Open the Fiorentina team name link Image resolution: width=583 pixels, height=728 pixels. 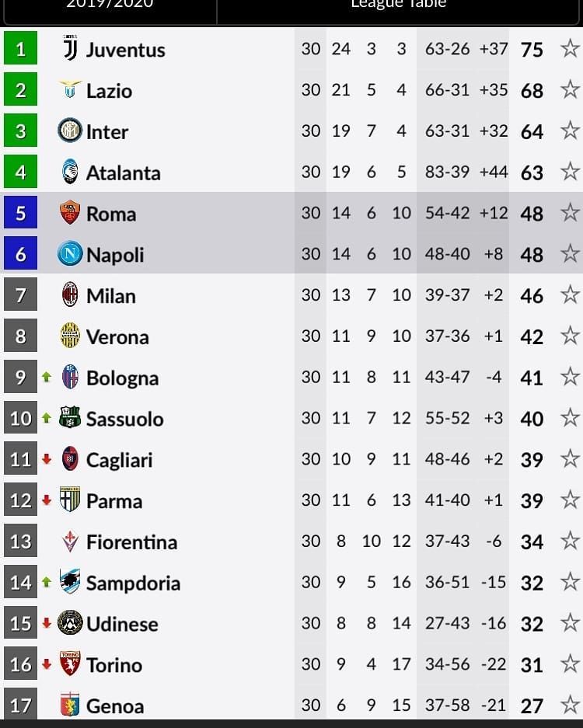pyautogui.click(x=132, y=542)
